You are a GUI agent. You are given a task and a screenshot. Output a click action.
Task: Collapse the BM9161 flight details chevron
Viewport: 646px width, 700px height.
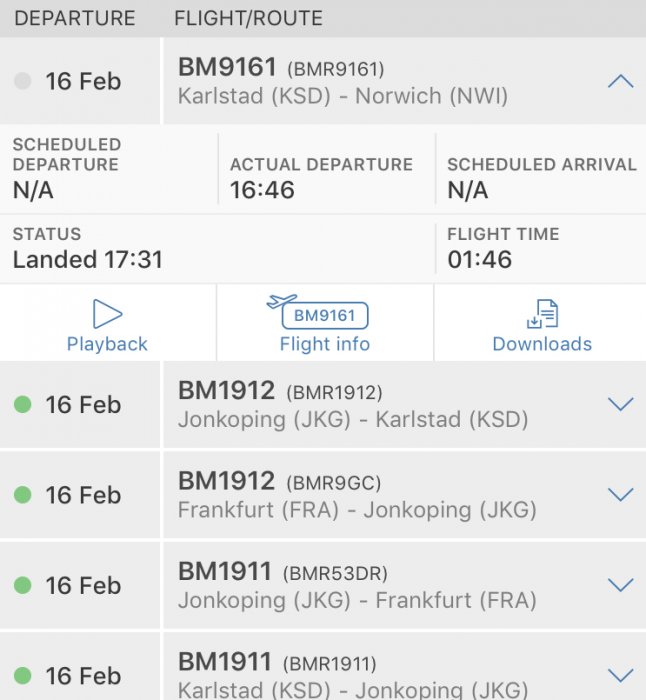pos(621,82)
